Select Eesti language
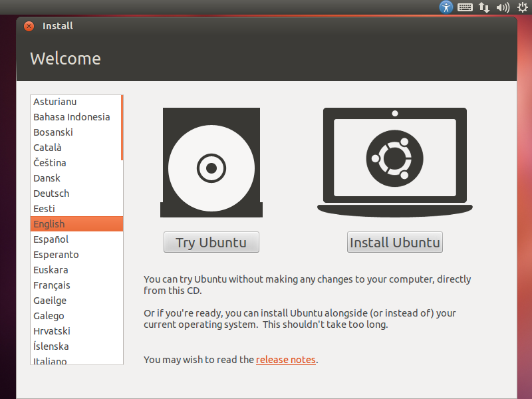Screen dimensions: 532x399 [x=76, y=209]
